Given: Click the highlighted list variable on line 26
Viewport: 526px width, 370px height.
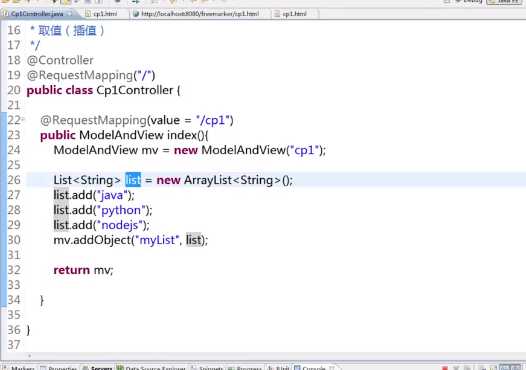Looking at the screenshot, I should [x=133, y=180].
